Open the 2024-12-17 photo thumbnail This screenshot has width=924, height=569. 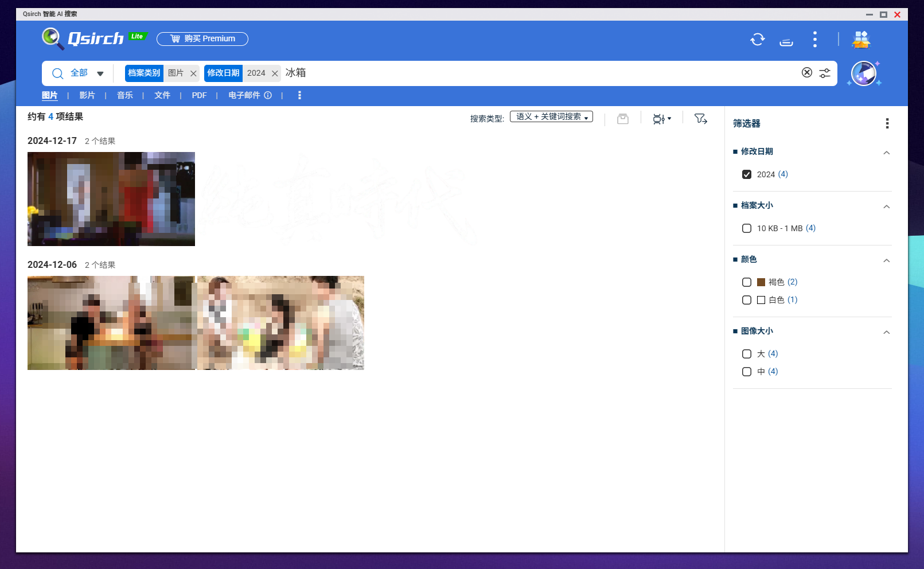click(111, 199)
